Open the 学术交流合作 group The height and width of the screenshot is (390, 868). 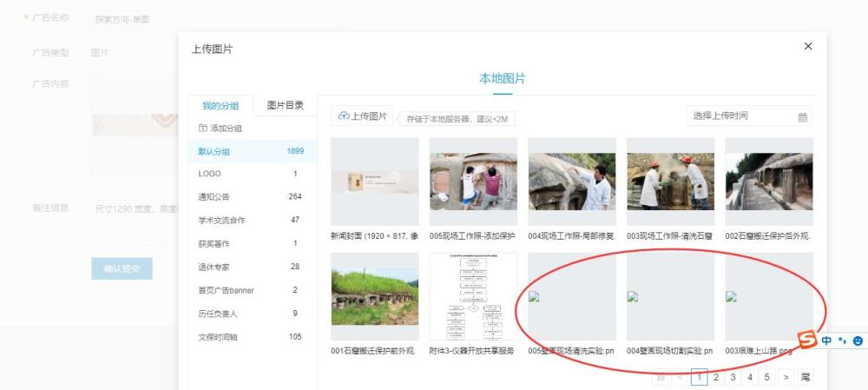(253, 220)
